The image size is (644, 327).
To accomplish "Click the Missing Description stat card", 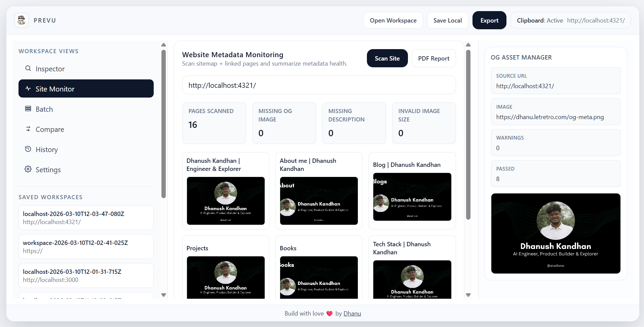I will (354, 123).
